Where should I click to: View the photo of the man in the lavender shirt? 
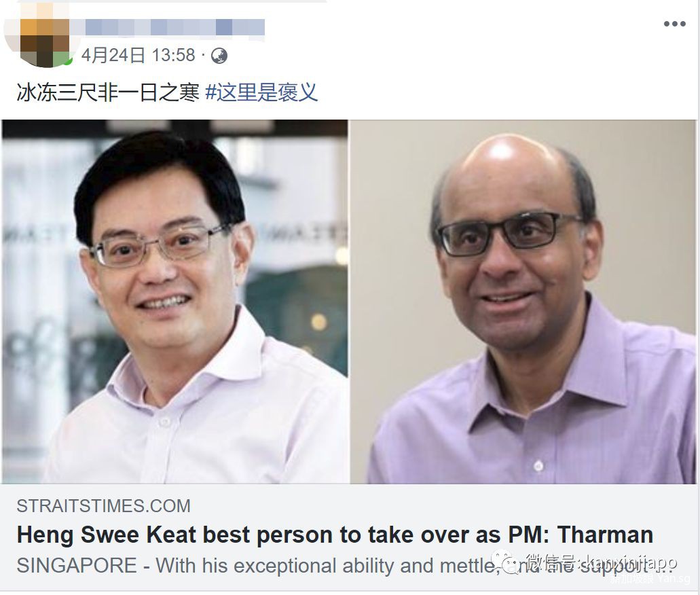coord(523,302)
